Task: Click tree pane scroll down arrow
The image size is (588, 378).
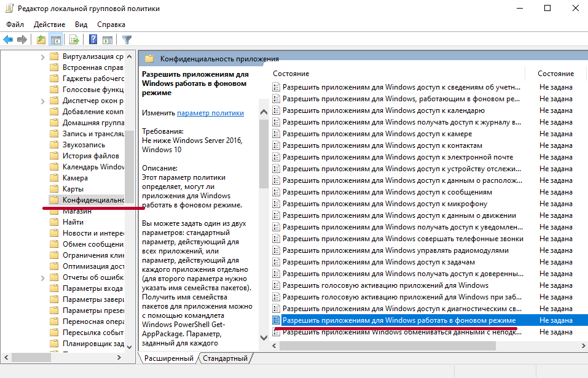Action: click(x=130, y=347)
